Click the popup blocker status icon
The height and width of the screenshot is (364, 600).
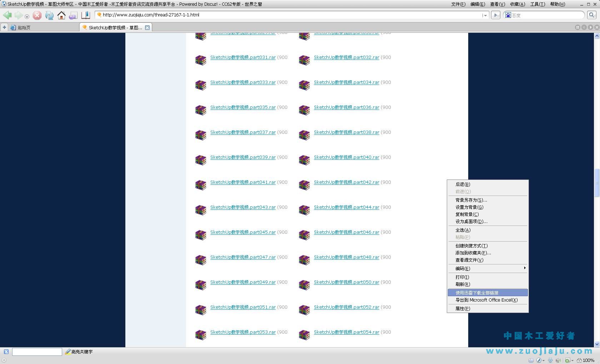point(567,360)
